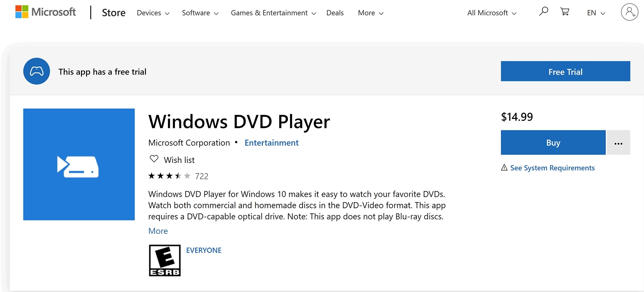This screenshot has height=292, width=644.
Task: Click the Free Trial button
Action: click(565, 71)
